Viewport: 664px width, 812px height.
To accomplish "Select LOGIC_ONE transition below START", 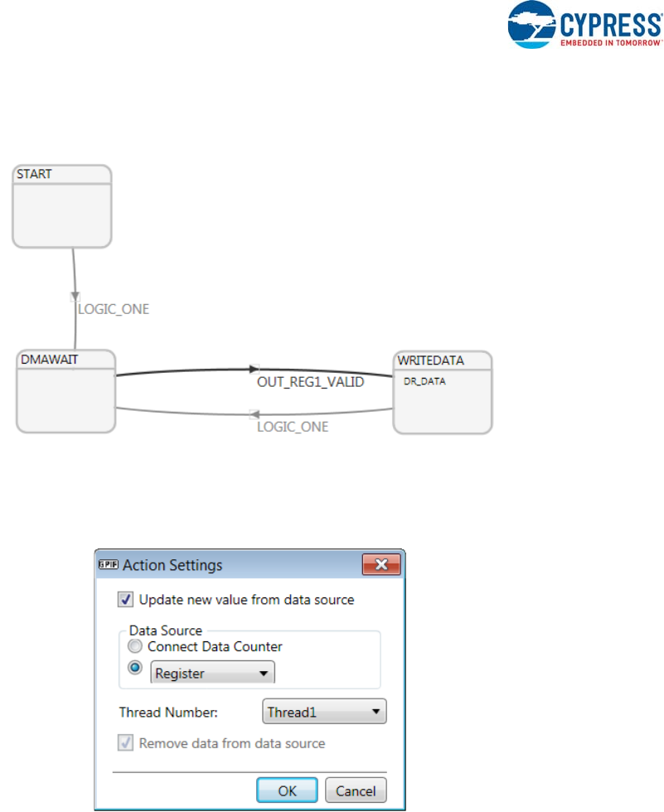I will point(114,309).
